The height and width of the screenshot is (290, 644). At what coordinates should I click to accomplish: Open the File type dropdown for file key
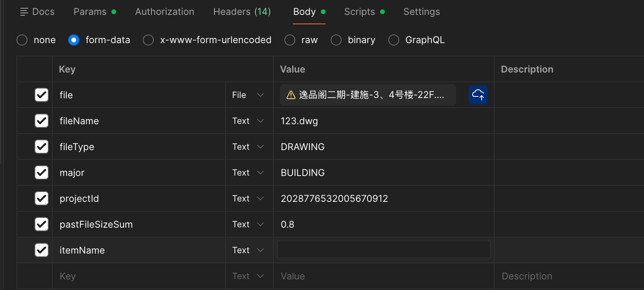[x=248, y=95]
